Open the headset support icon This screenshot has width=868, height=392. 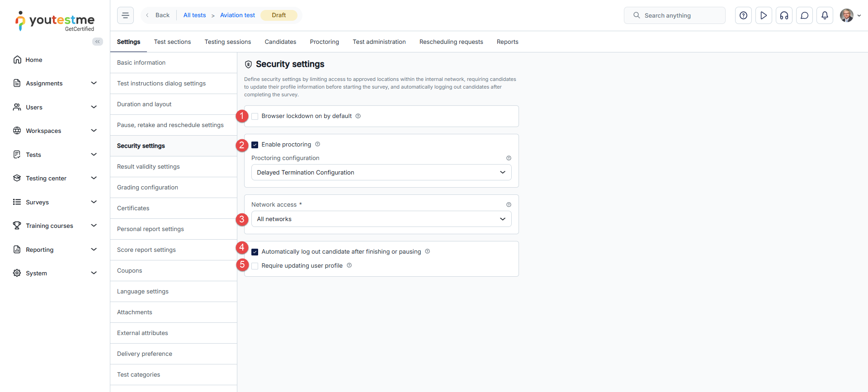pos(784,15)
